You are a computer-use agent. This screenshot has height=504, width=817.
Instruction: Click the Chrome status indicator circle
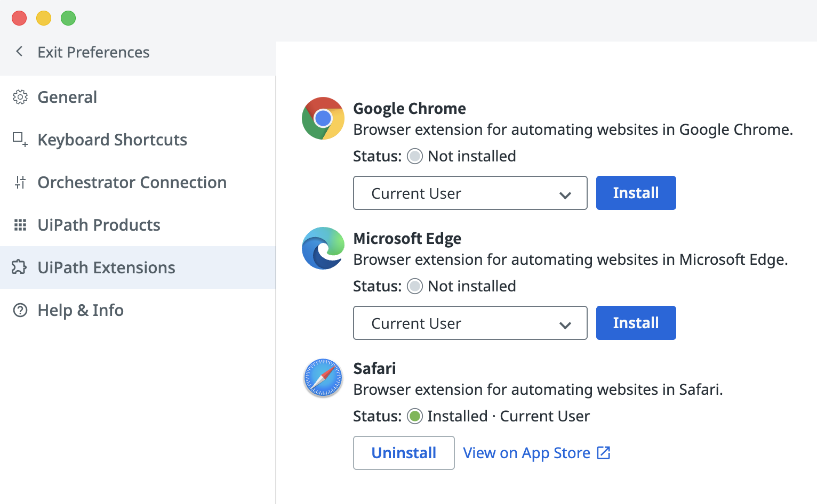[414, 156]
